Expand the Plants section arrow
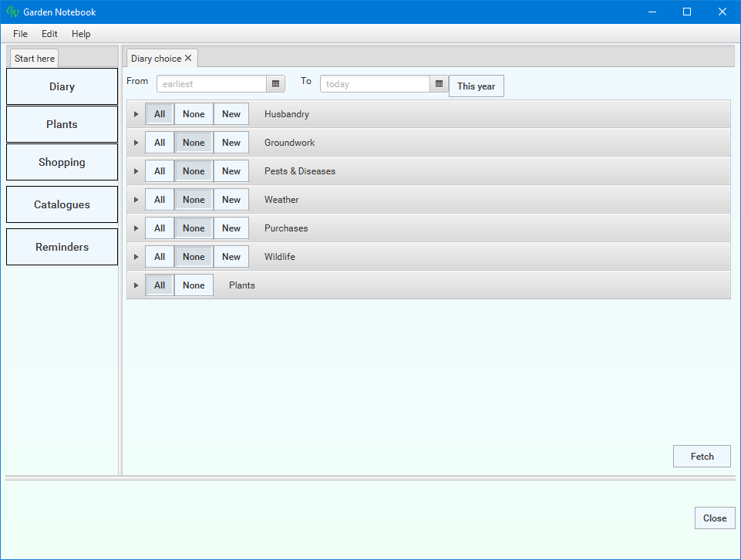The height and width of the screenshot is (560, 741). click(136, 285)
